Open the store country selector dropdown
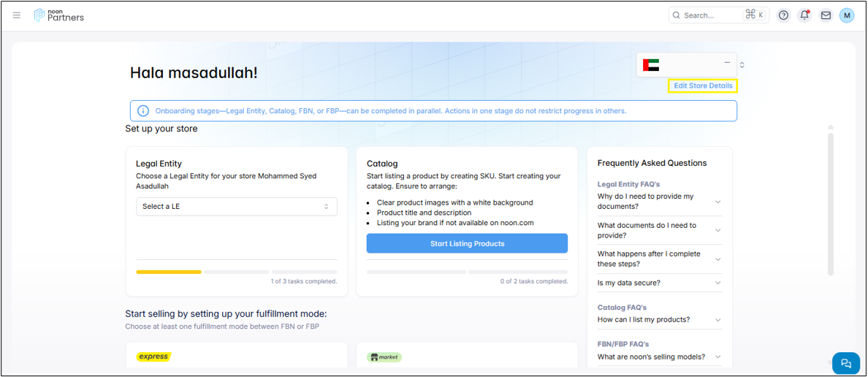Image resolution: width=868 pixels, height=377 pixels. click(742, 65)
